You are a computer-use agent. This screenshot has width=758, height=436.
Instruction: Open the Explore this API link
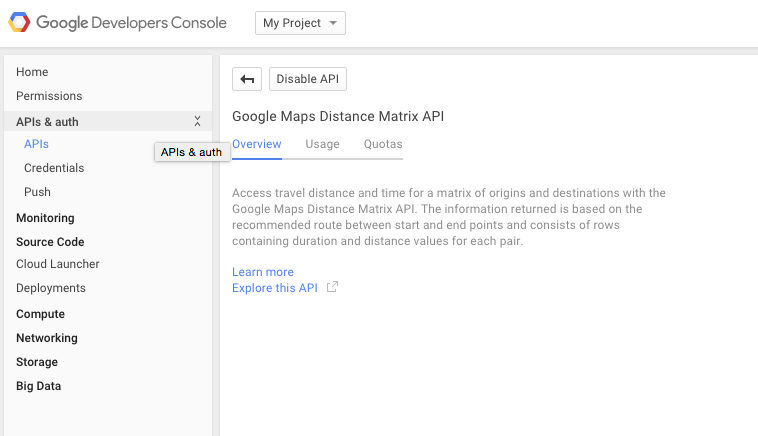click(x=275, y=288)
